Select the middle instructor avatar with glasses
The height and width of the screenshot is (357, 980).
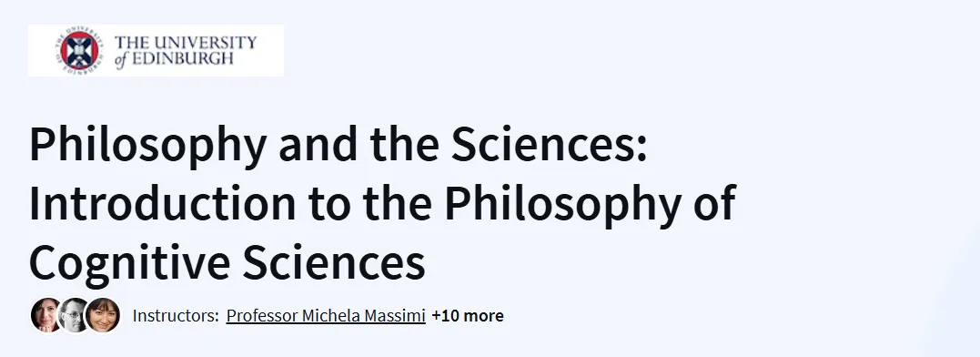tap(75, 315)
